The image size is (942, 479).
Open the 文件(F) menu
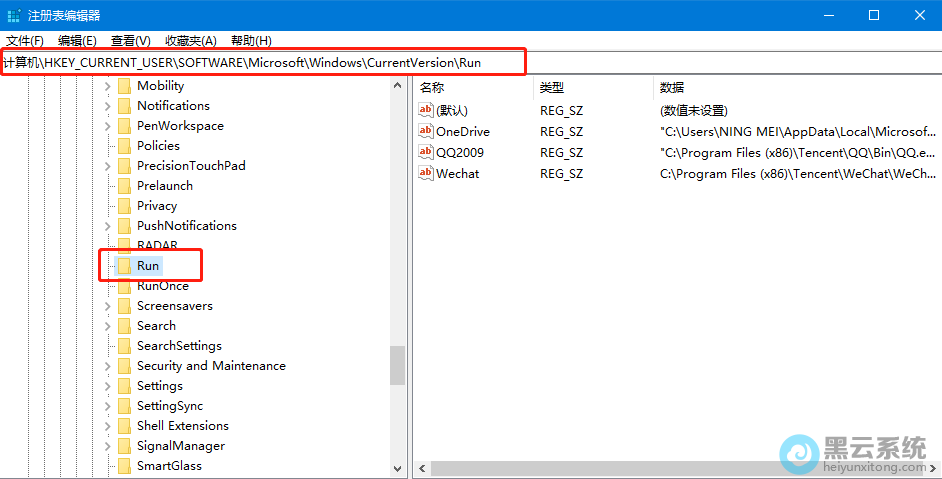point(25,40)
